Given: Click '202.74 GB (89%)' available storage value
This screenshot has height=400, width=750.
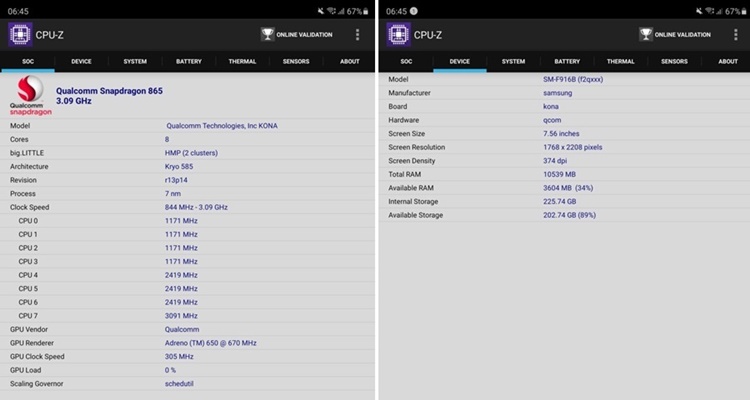Looking at the screenshot, I should point(569,215).
